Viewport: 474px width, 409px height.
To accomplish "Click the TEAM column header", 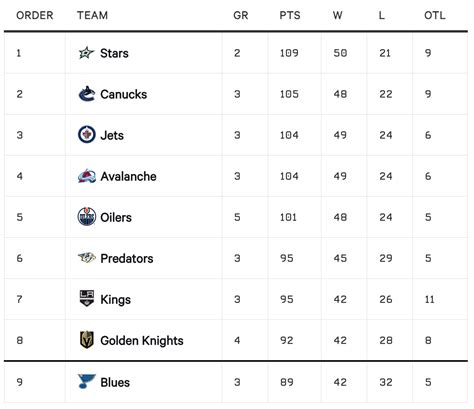I will [92, 15].
